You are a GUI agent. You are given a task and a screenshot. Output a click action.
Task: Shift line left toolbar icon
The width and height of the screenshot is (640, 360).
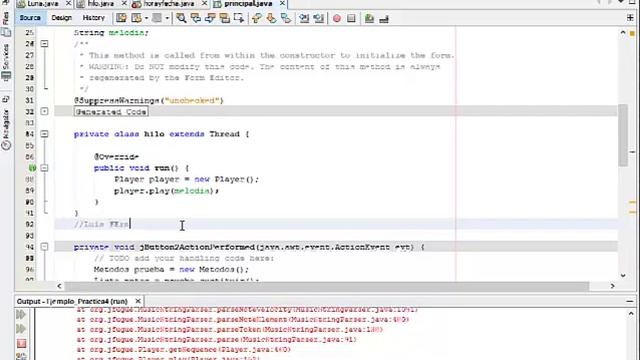point(304,18)
